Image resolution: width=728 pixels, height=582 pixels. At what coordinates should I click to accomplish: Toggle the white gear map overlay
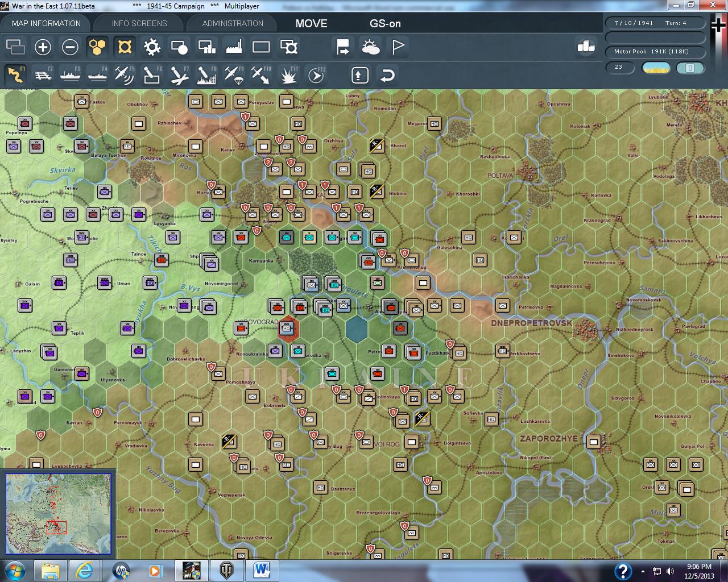point(152,47)
